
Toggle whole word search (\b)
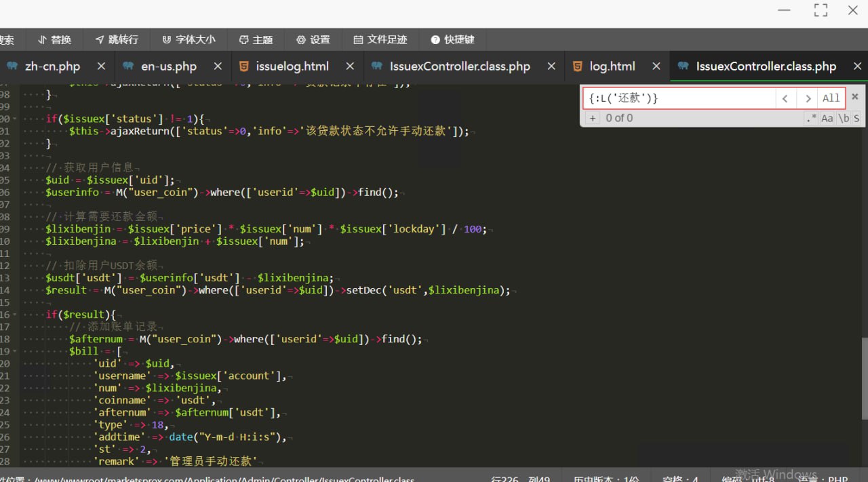click(844, 118)
